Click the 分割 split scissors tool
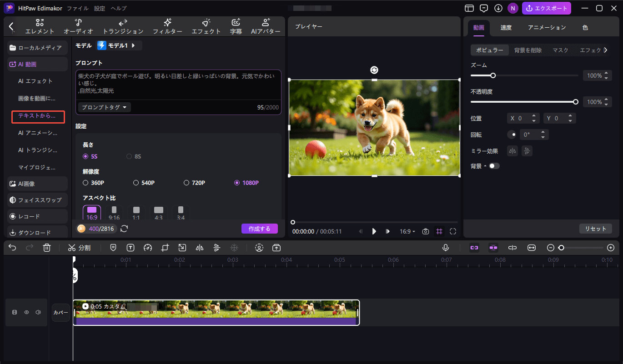Viewport: 623px width, 364px height. (79, 248)
